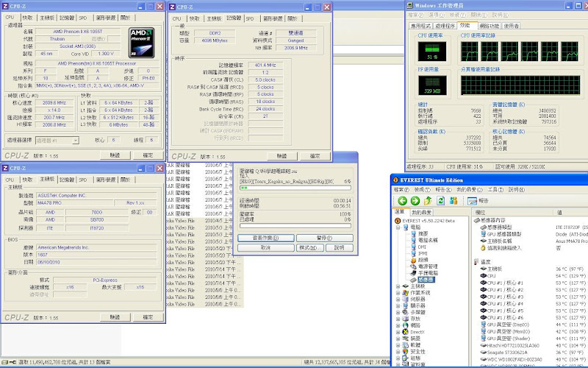This screenshot has height=368, width=588.
Task: Click the users icon in EVEREST toolbar
Action: (x=455, y=201)
